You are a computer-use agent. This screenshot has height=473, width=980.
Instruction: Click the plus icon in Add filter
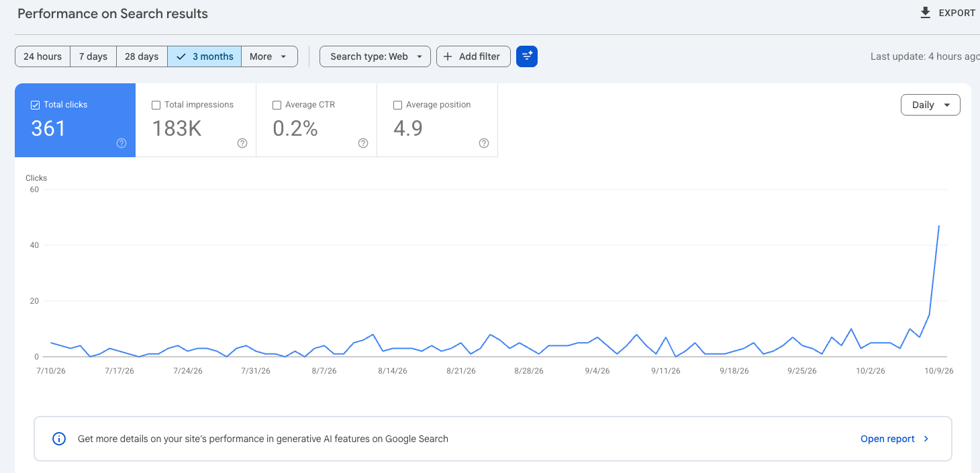448,56
